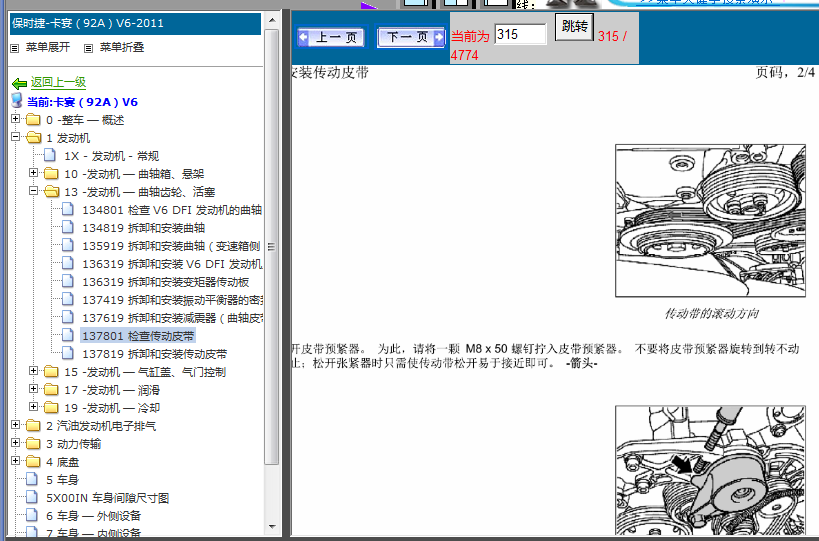819x541 pixels.
Task: Go to previous page with 上一页
Action: coord(331,37)
